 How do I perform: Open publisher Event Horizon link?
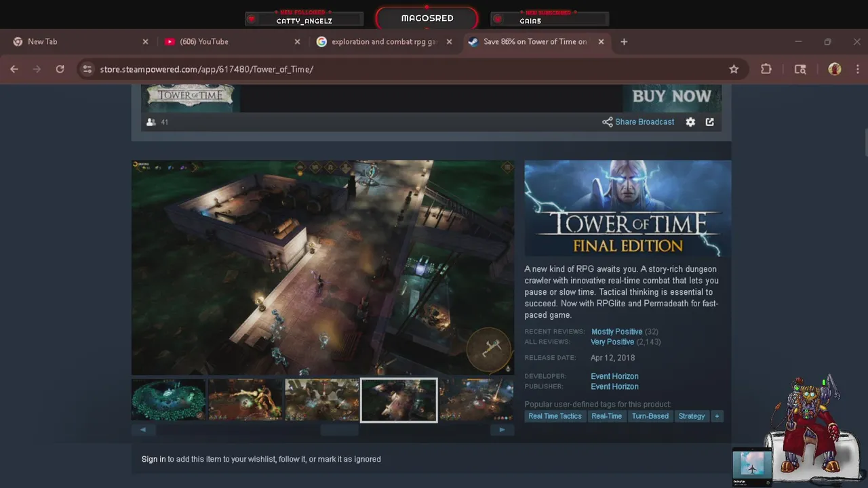coord(614,386)
